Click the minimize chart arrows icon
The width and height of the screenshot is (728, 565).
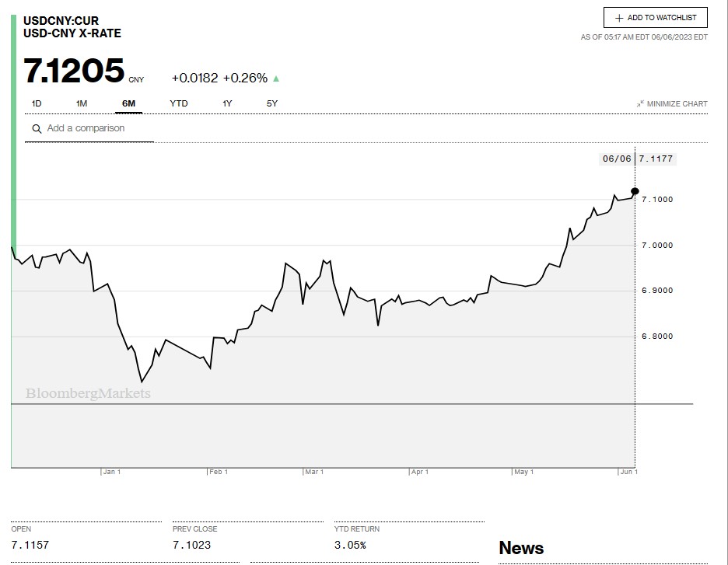(x=640, y=104)
